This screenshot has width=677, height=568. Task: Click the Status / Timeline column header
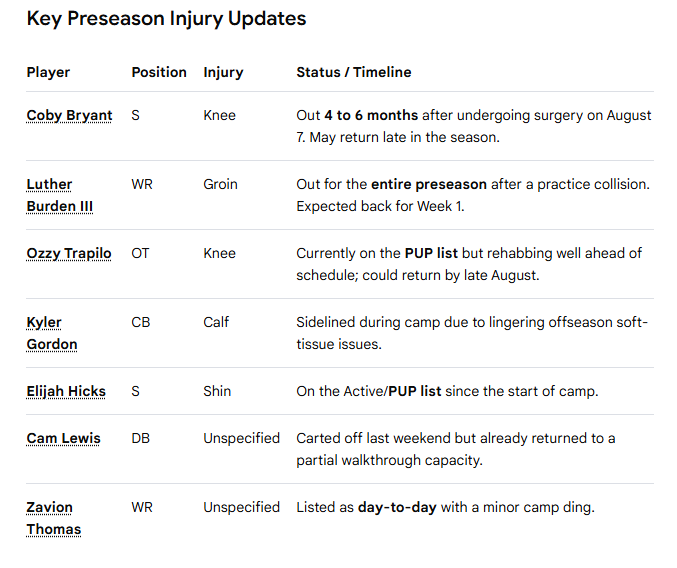pyautogui.click(x=354, y=72)
